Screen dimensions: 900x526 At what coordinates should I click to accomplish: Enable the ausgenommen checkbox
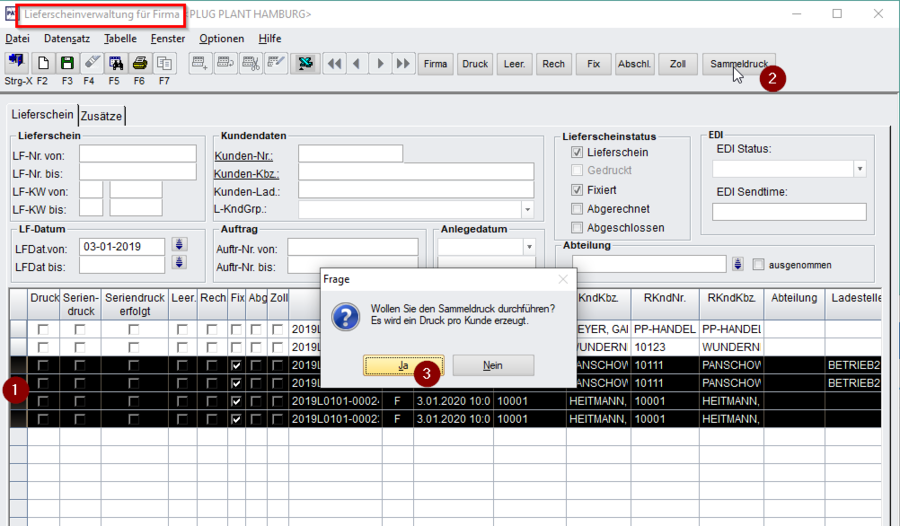758,265
